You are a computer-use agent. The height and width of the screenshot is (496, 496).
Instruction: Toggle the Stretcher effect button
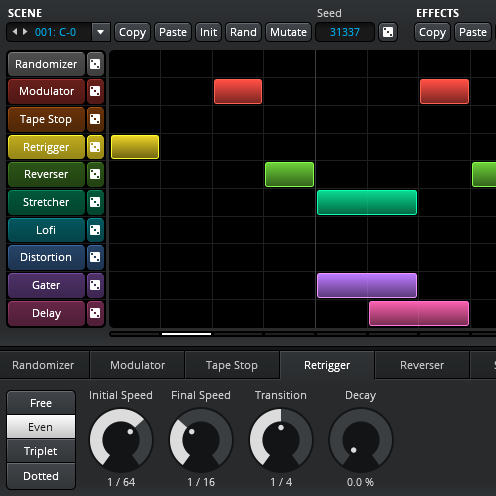(x=46, y=202)
